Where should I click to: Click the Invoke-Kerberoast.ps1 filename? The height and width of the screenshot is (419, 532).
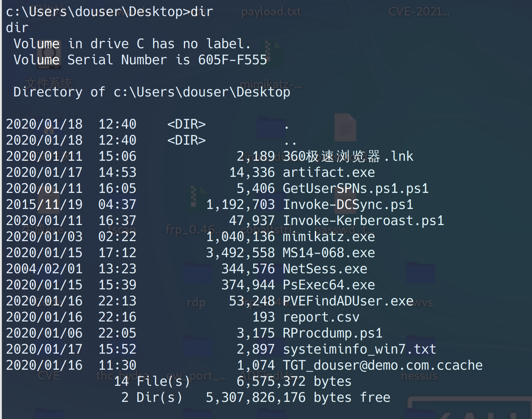363,221
